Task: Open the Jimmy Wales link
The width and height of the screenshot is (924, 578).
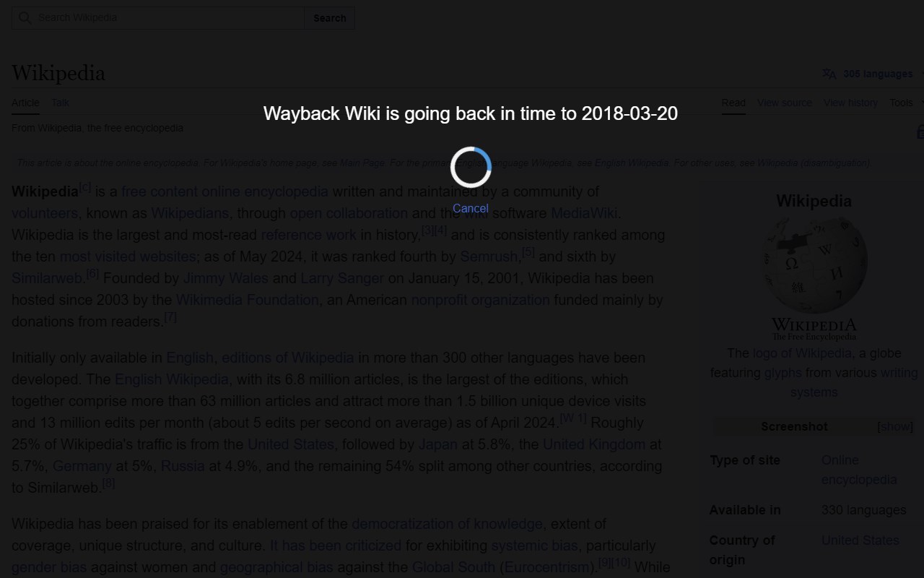Action: pos(225,278)
